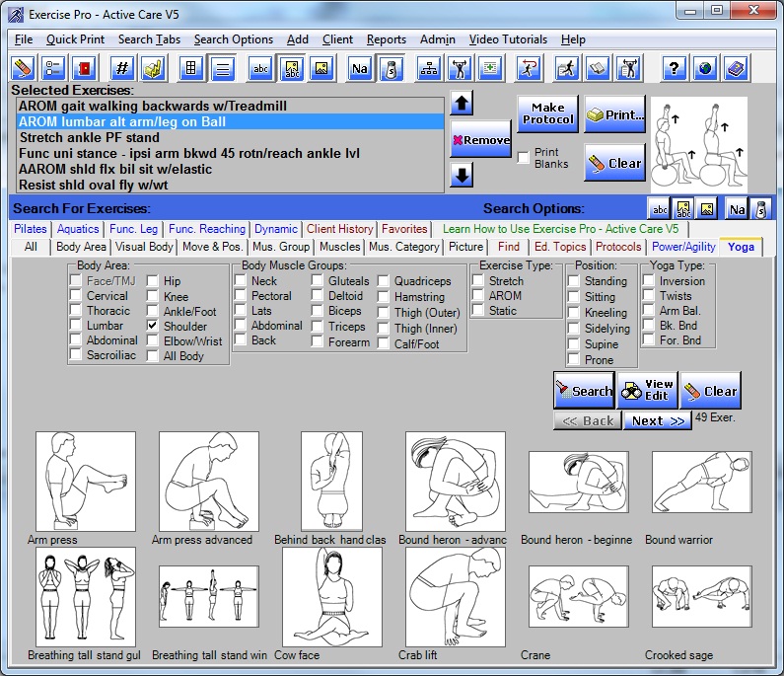The width and height of the screenshot is (784, 676).
Task: Tick the Hamstring muscle group checkbox
Action: (x=383, y=296)
